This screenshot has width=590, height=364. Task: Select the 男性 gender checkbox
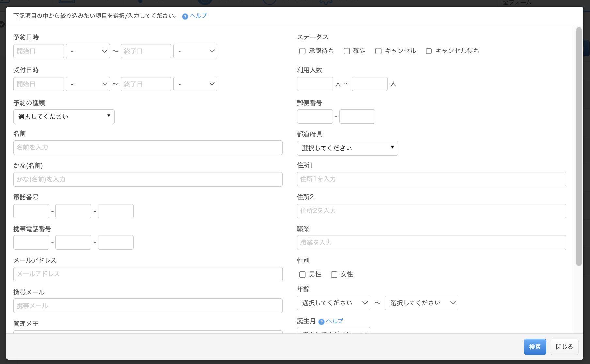[303, 275]
